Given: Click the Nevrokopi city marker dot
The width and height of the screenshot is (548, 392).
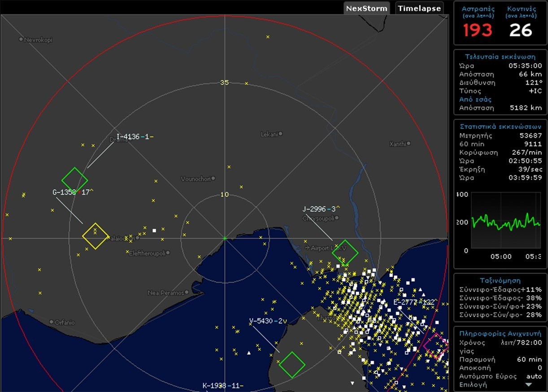Looking at the screenshot, I should click(x=21, y=39).
